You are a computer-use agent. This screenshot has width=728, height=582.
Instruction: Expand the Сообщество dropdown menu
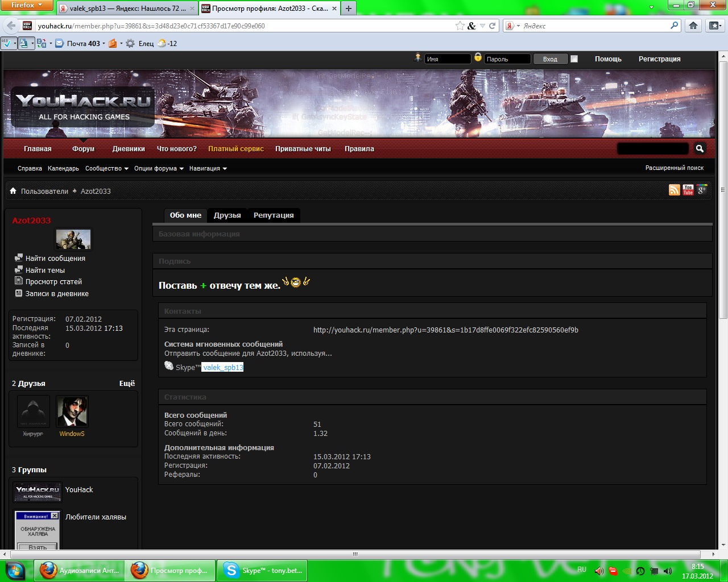coord(106,168)
